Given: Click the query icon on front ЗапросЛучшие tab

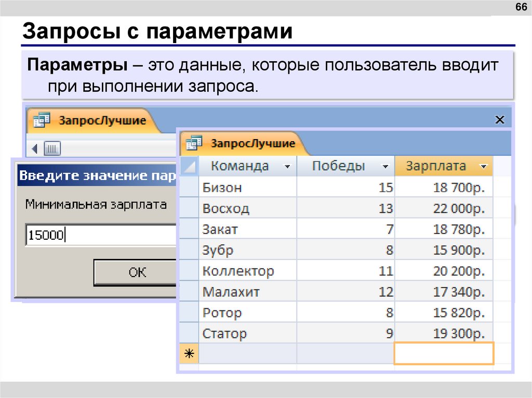Looking at the screenshot, I should pyautogui.click(x=194, y=143).
